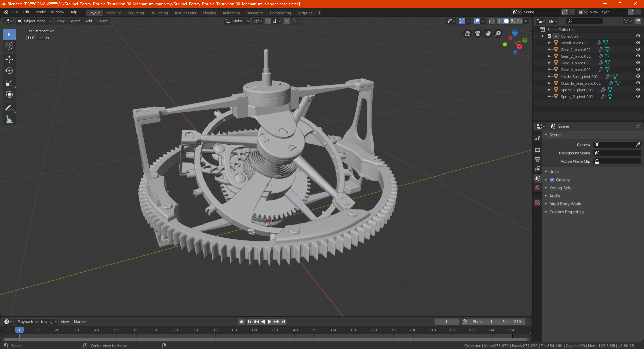Image resolution: width=644 pixels, height=349 pixels.
Task: Hide Detail_pivot.001 in viewport
Action: pyautogui.click(x=638, y=43)
